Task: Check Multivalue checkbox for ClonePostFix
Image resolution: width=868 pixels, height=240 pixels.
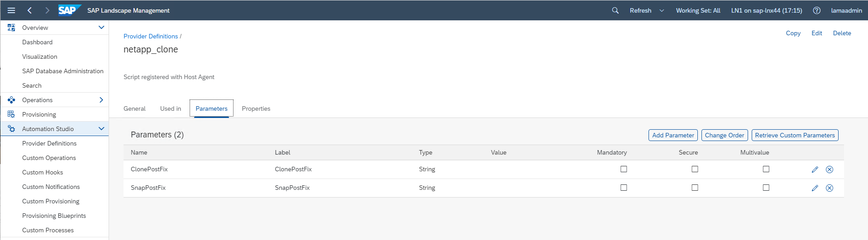Action: click(766, 169)
